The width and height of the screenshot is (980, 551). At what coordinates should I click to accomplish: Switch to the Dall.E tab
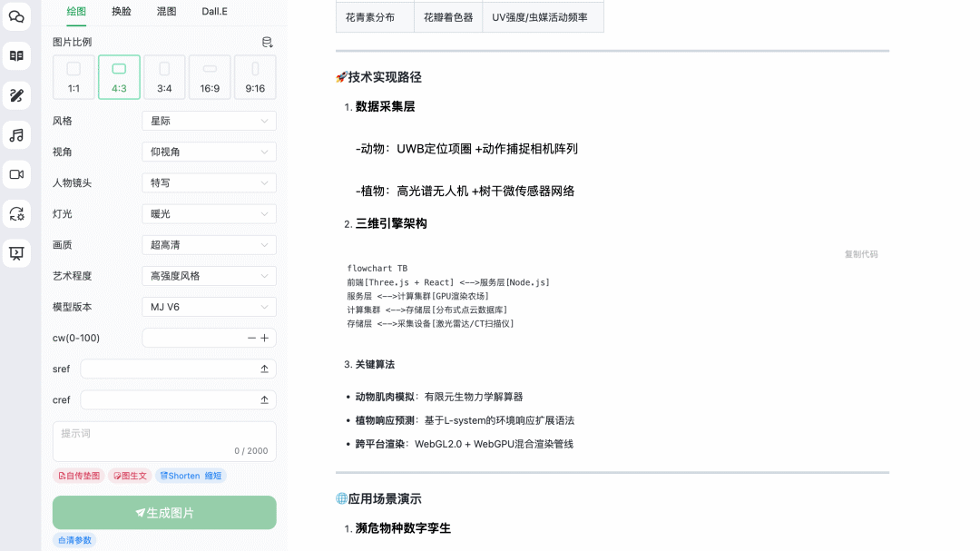point(214,12)
